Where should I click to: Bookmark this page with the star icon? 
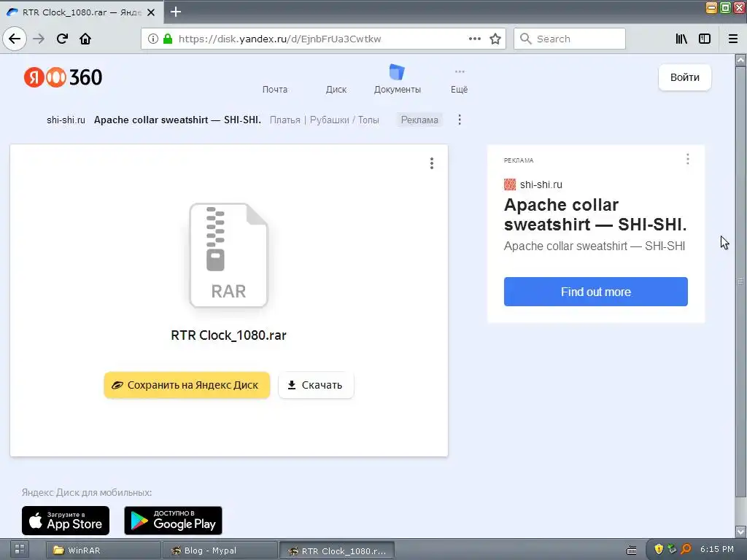click(x=495, y=39)
